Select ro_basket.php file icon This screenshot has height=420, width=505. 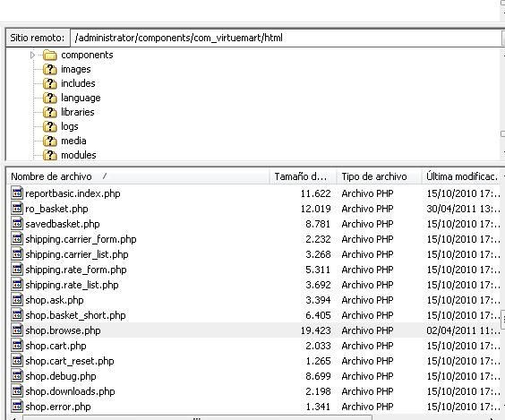click(x=17, y=209)
